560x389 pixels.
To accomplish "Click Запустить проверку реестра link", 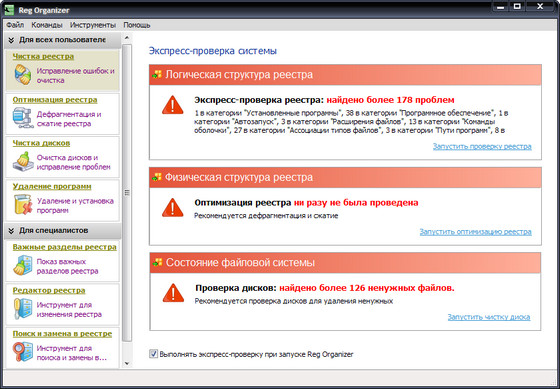I will click(482, 146).
